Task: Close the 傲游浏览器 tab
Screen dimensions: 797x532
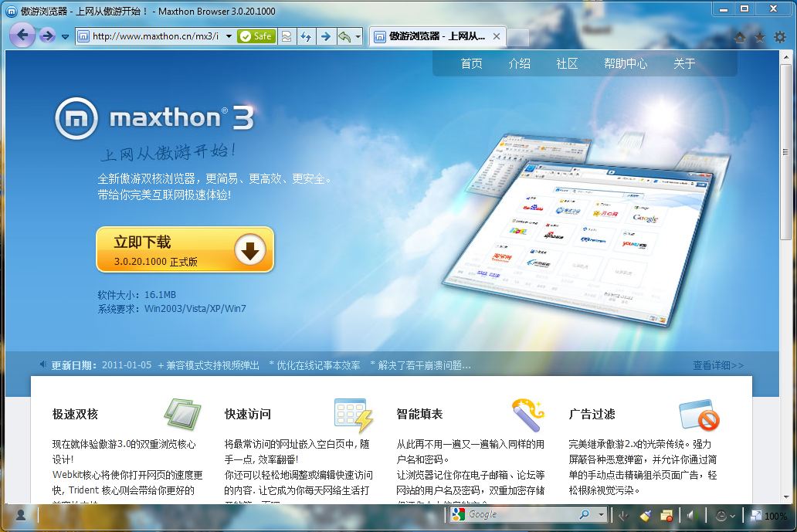Action: click(497, 36)
